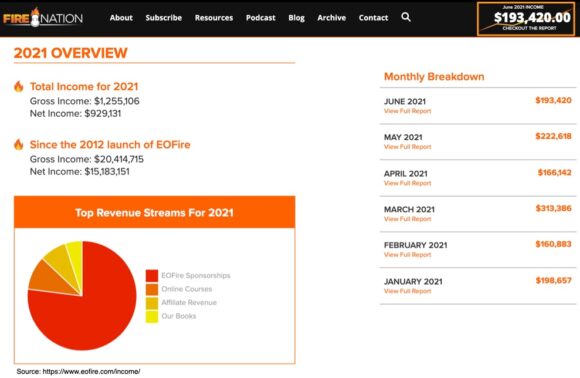View Full Report for March 2021
This screenshot has height=378, width=580.
(407, 219)
